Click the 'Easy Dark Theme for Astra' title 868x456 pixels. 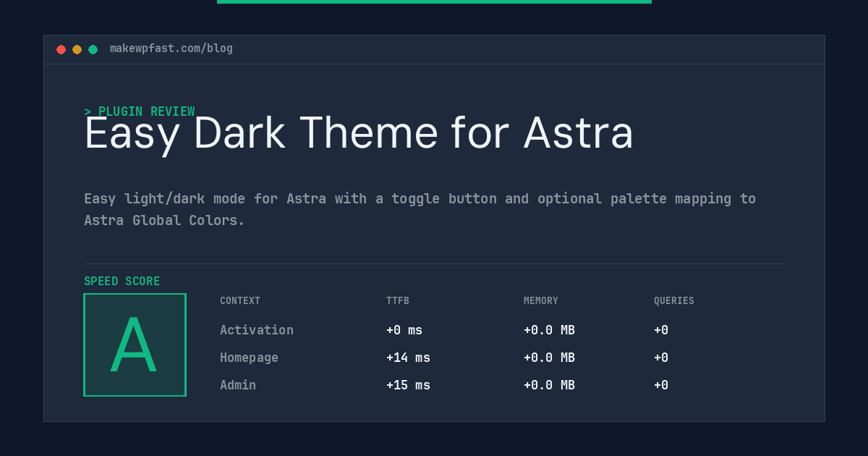click(359, 134)
